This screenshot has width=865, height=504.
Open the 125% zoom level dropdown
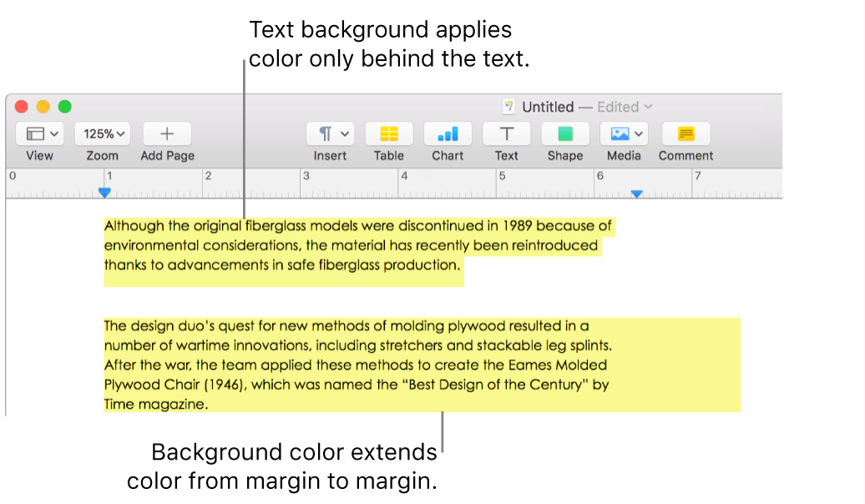pyautogui.click(x=102, y=134)
